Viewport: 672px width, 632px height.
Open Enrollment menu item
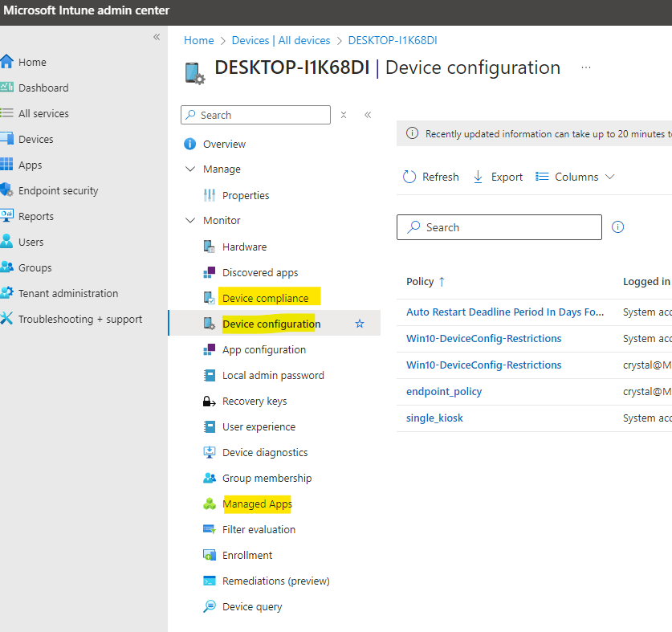[x=247, y=555]
